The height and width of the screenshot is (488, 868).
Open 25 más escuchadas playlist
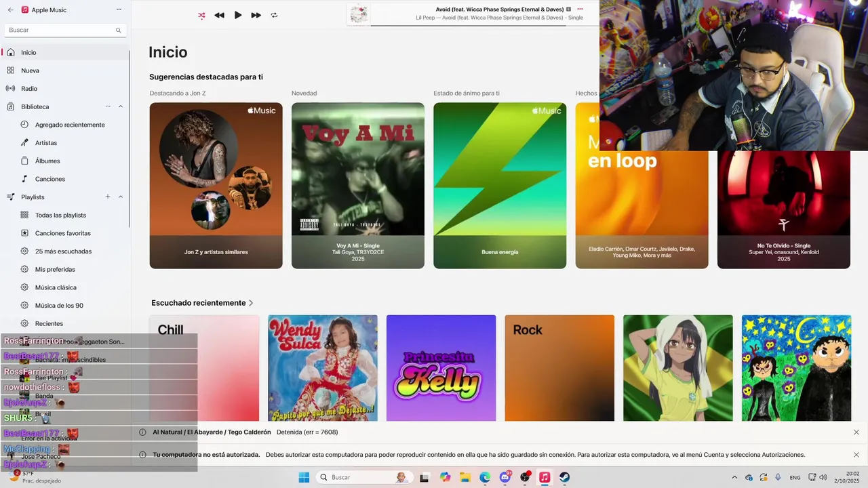pyautogui.click(x=63, y=251)
